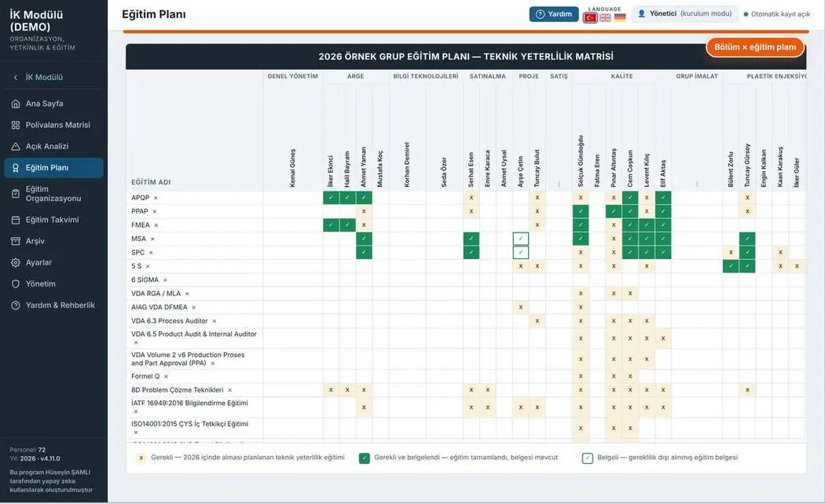Image resolution: width=825 pixels, height=504 pixels.
Task: Toggle MSA cell for Ayşe Çetin
Action: coord(520,239)
